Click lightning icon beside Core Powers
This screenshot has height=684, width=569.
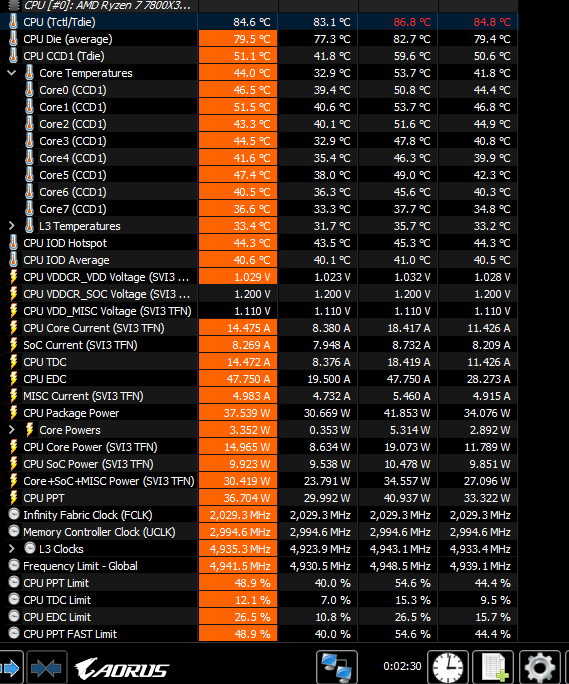tap(29, 430)
